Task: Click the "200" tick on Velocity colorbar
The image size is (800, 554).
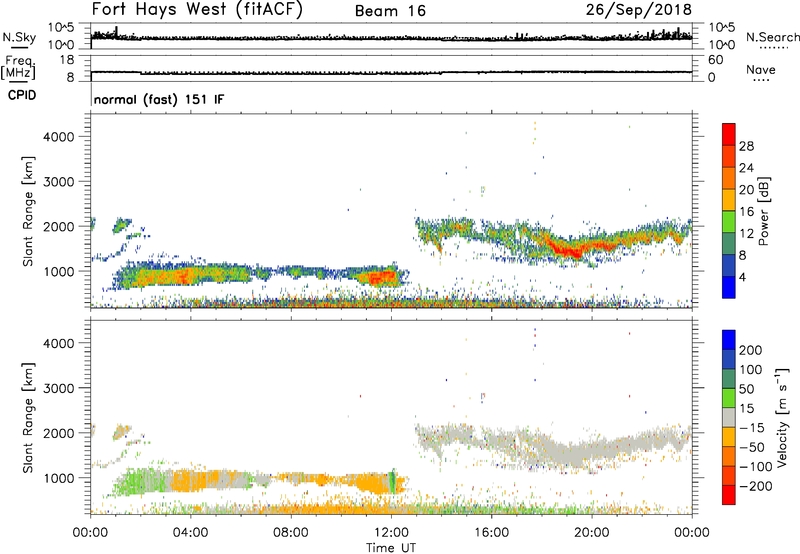Action: coord(751,350)
